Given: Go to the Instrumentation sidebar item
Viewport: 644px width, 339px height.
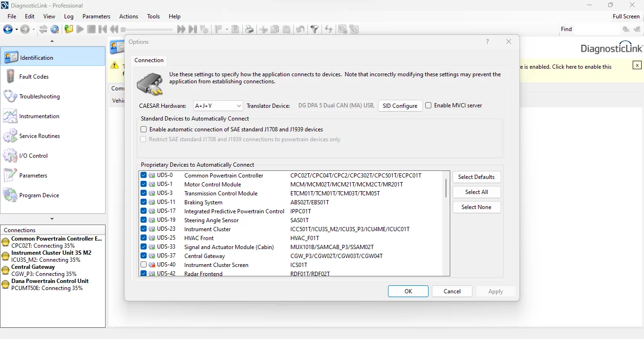Looking at the screenshot, I should [39, 116].
